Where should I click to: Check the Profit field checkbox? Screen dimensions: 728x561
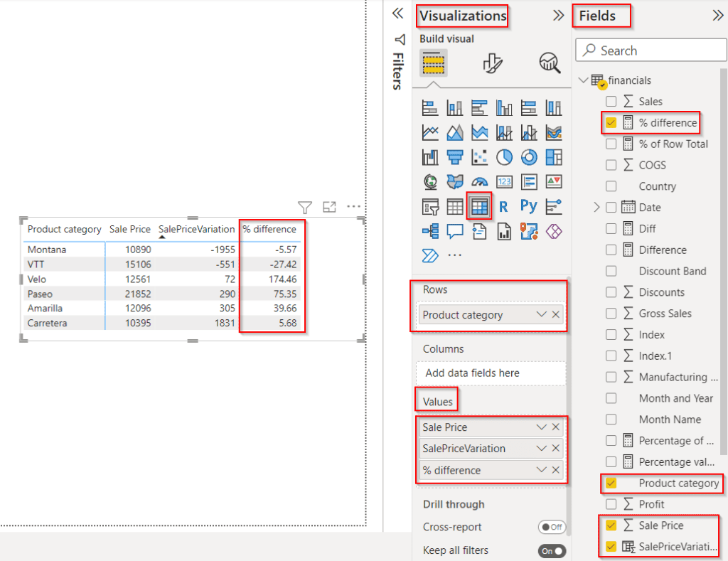[x=611, y=504]
